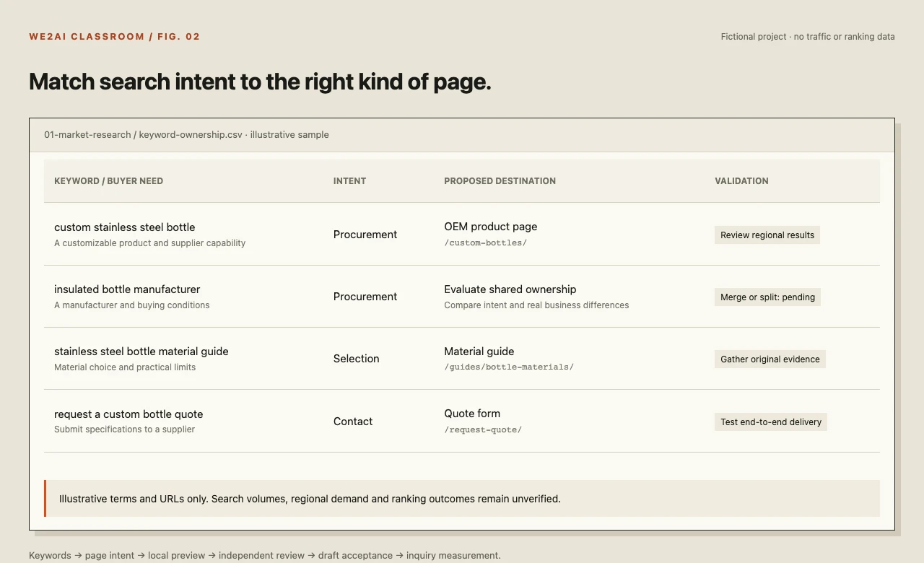Click the "Gather original evidence" badge
Viewport: 924px width, 563px height.
[x=770, y=359]
